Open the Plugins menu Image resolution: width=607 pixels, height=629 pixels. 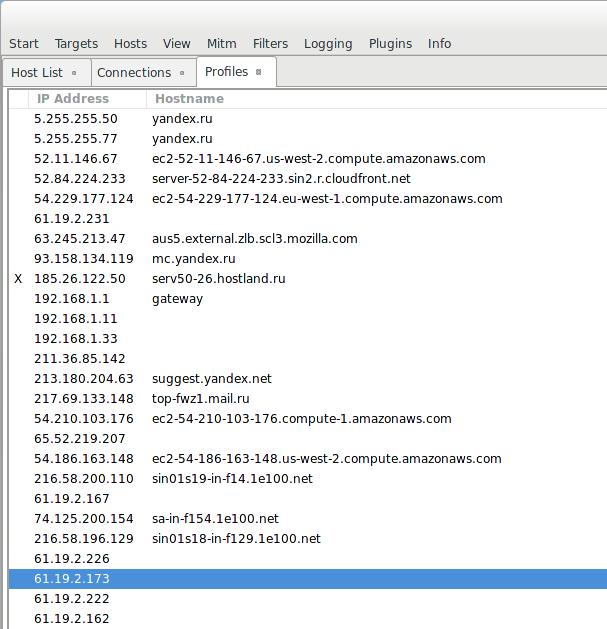click(x=390, y=43)
